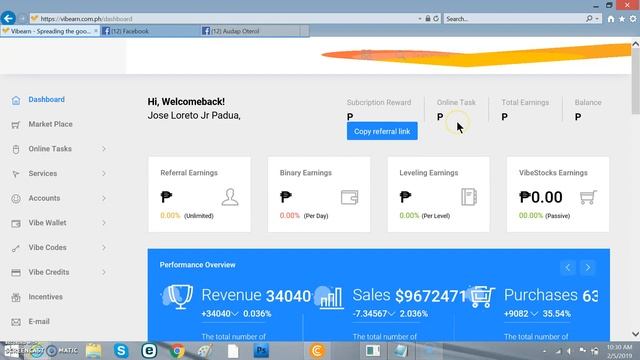Open the Dashboard menu item

click(47, 100)
